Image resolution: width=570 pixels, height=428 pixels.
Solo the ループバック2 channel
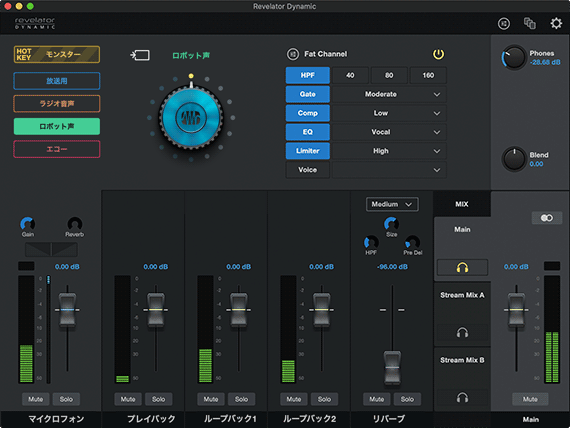click(x=324, y=399)
